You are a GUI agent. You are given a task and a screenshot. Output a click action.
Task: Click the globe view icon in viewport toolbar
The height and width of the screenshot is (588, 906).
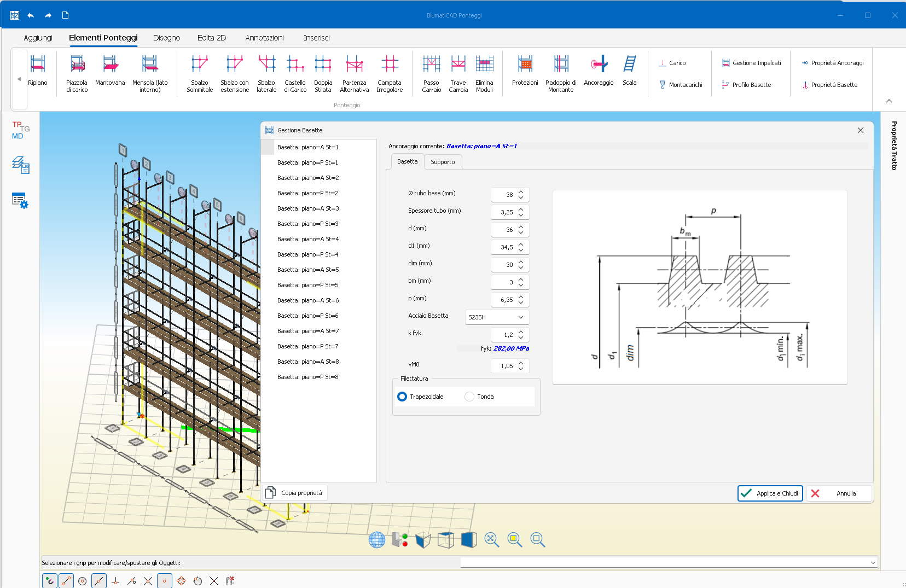point(376,540)
